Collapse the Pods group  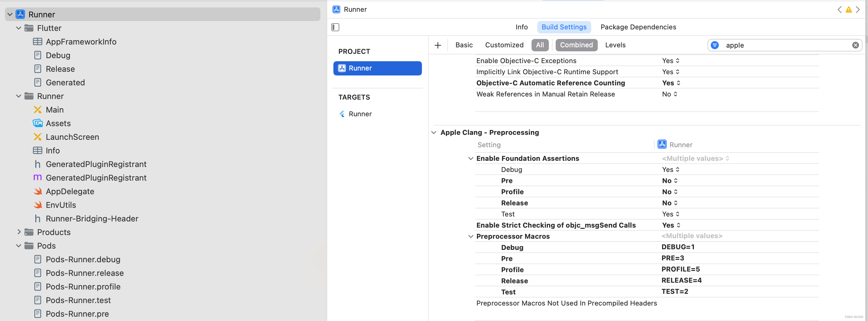coord(19,246)
